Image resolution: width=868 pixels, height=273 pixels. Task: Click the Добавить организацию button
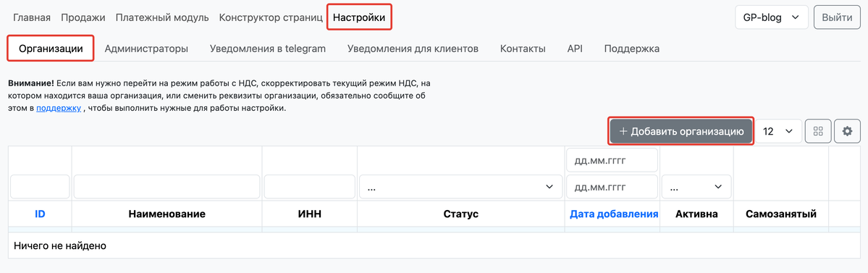click(x=681, y=131)
